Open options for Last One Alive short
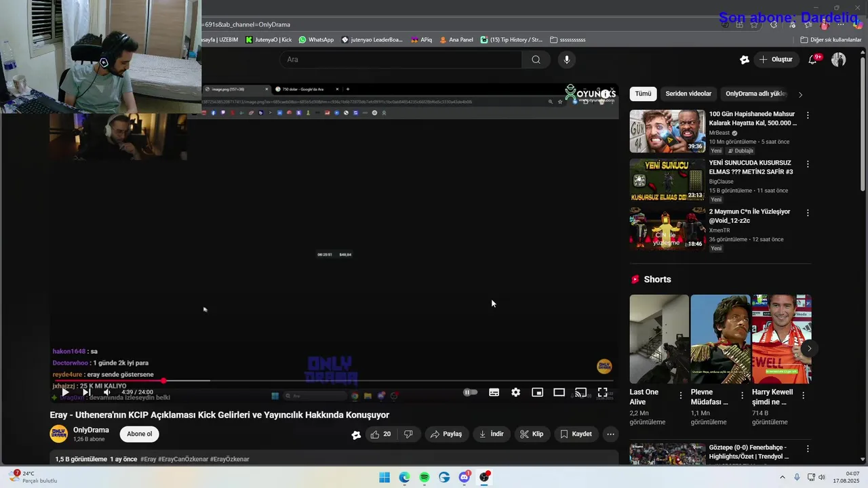This screenshot has width=868, height=488. pyautogui.click(x=681, y=394)
